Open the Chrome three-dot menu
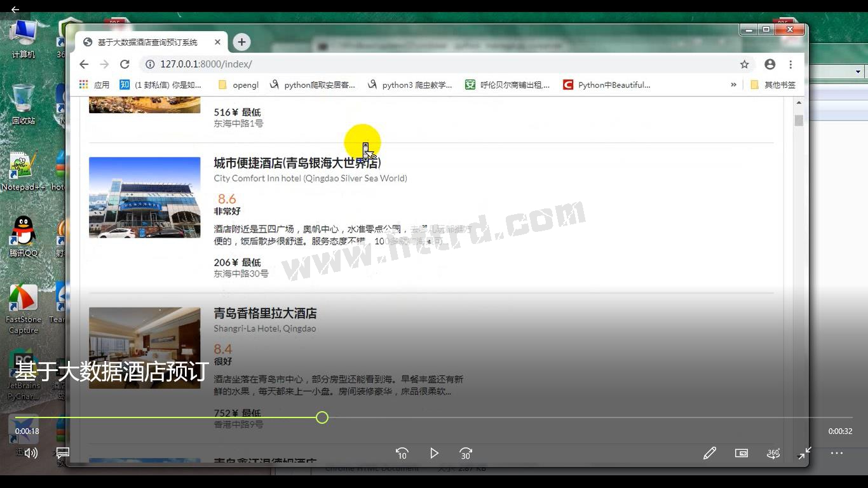Viewport: 868px width, 488px height. point(790,64)
